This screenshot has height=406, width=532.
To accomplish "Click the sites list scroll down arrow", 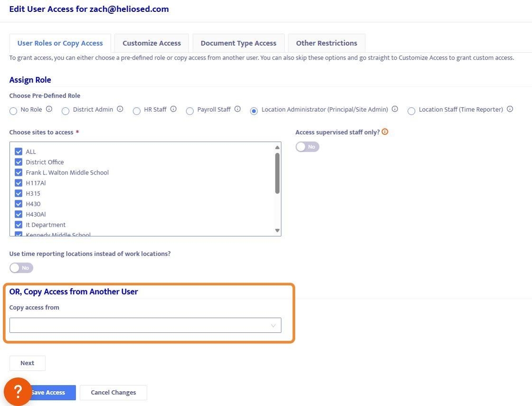I will (x=277, y=231).
